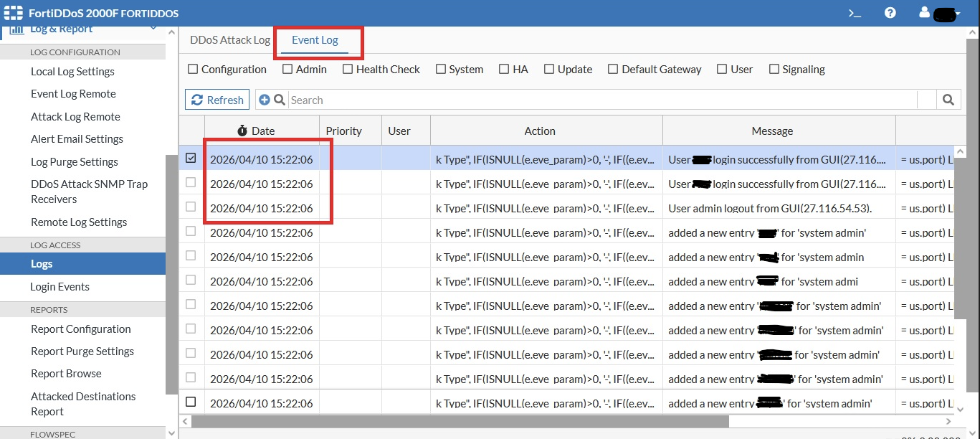Open the user account menu icon
Viewport: 980px width, 439px height.
[925, 13]
